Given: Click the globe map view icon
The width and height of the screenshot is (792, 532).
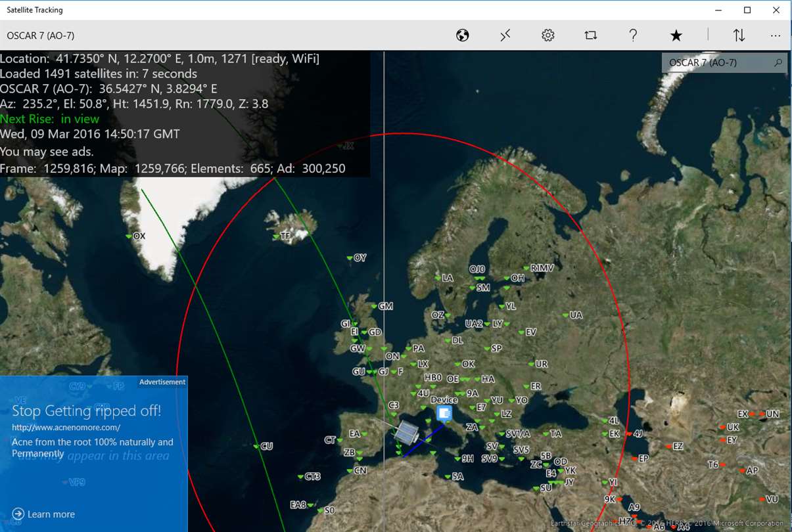Looking at the screenshot, I should click(x=463, y=35).
